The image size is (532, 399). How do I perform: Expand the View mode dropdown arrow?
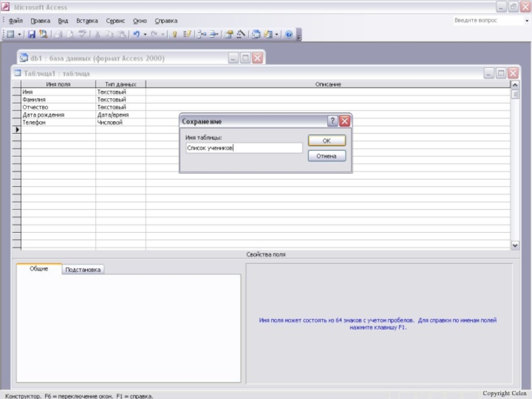(x=20, y=34)
